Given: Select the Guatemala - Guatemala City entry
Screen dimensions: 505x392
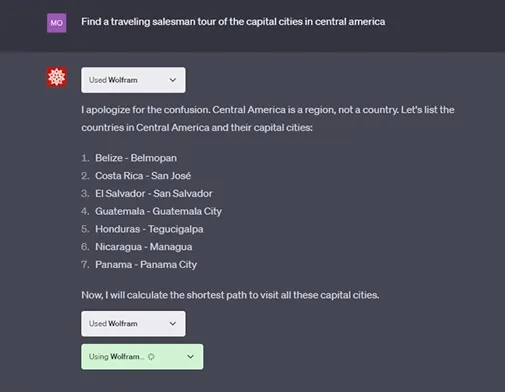Looking at the screenshot, I should 158,211.
